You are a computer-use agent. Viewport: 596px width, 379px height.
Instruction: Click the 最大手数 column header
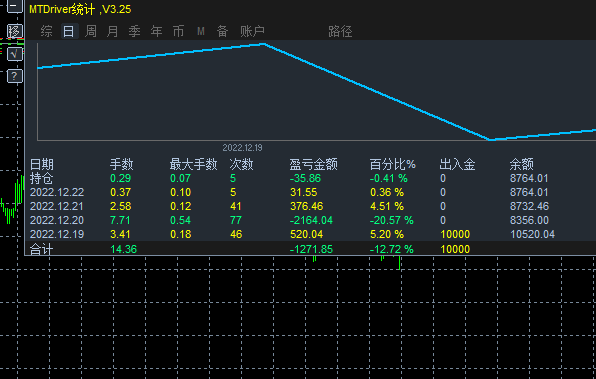pyautogui.click(x=193, y=165)
